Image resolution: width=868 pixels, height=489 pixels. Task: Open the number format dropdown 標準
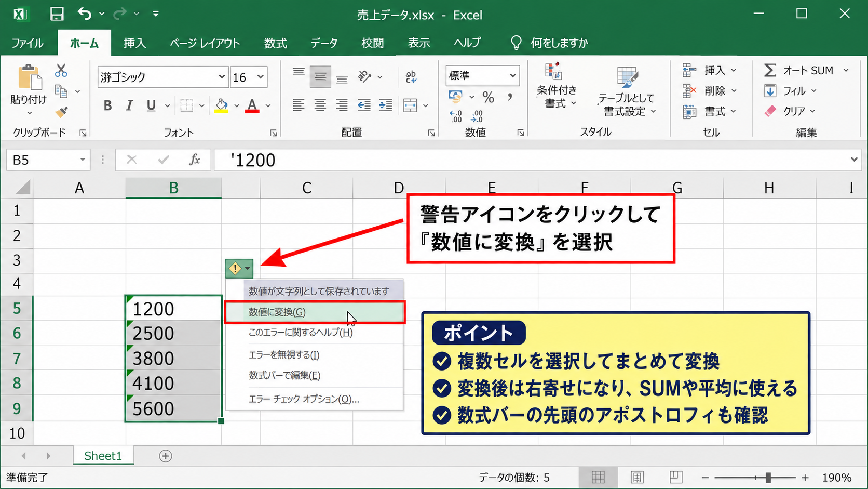coord(513,76)
